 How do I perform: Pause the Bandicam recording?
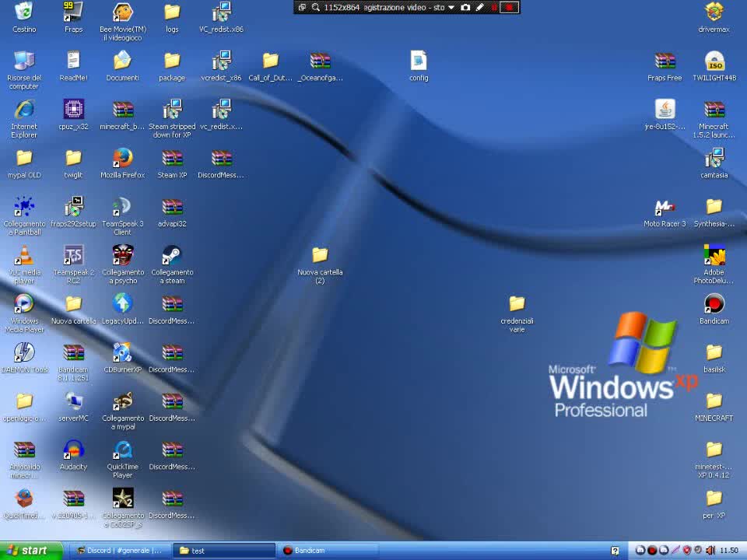tap(495, 7)
